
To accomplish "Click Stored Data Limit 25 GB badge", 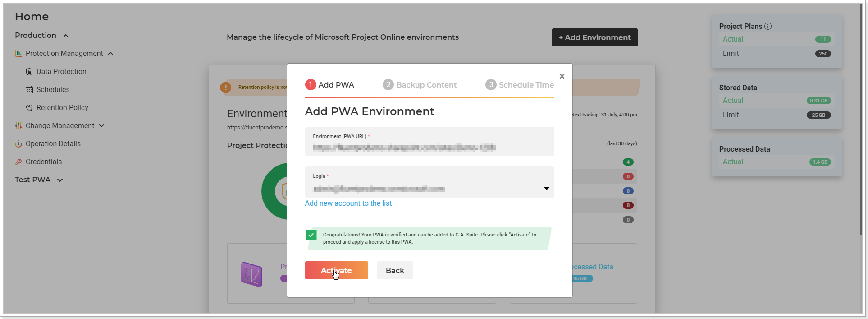I will pos(818,115).
